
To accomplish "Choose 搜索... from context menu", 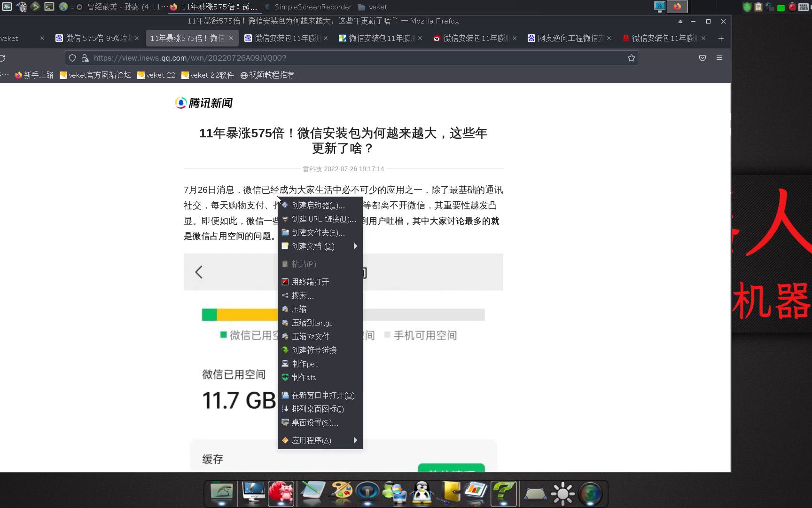I will click(320, 295).
